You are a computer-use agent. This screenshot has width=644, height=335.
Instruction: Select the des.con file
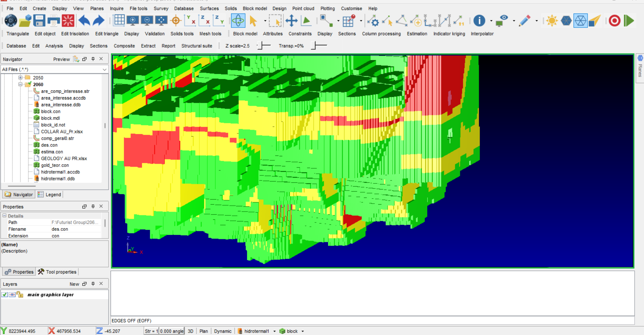point(49,145)
